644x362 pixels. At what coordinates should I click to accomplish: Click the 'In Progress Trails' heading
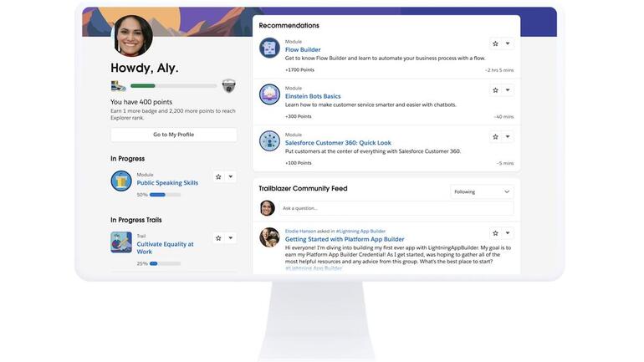(136, 220)
